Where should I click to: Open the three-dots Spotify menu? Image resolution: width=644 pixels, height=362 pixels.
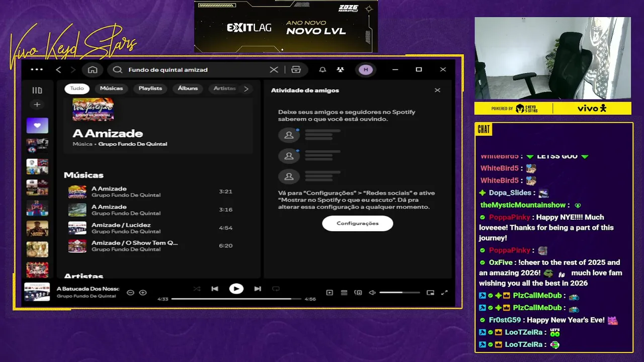click(x=37, y=69)
